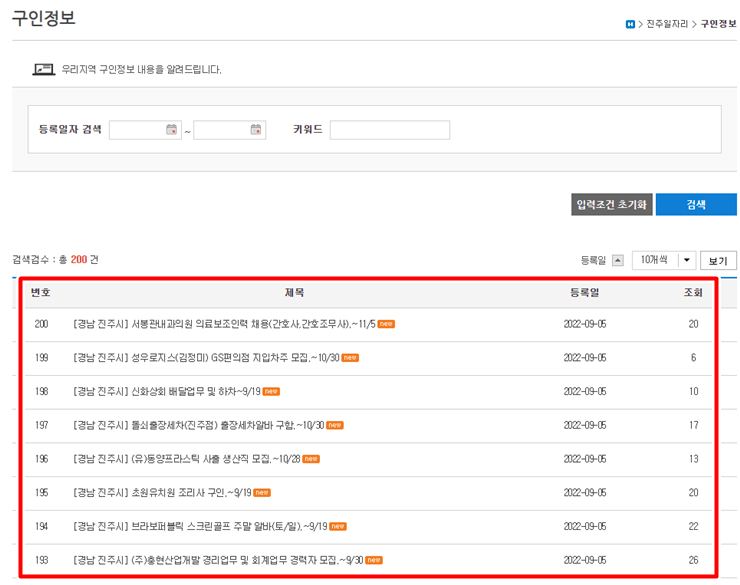740x585 pixels.
Task: Click the blue 검색 button
Action: pyautogui.click(x=696, y=204)
